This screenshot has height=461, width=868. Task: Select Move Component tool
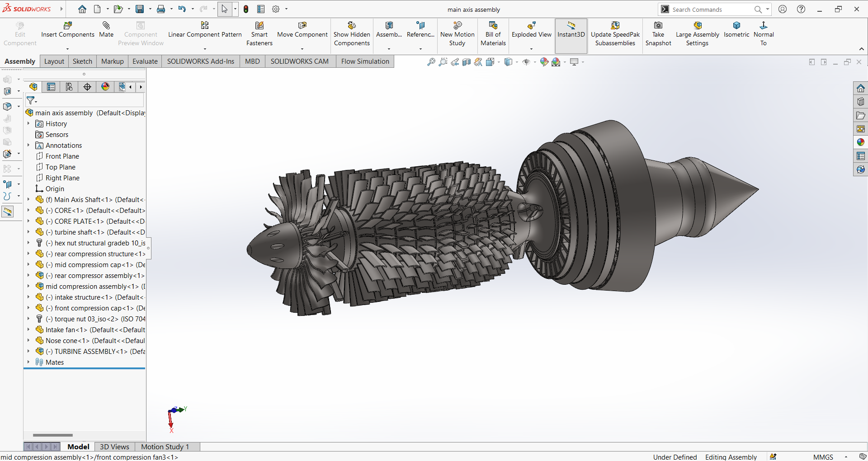coord(302,30)
